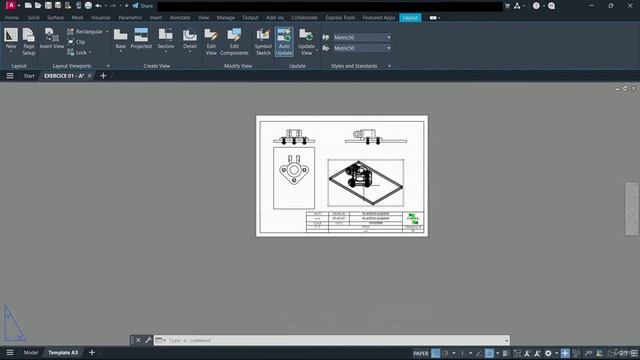Switch to the Insert ribbon tab
Image resolution: width=640 pixels, height=360 pixels.
[156, 18]
